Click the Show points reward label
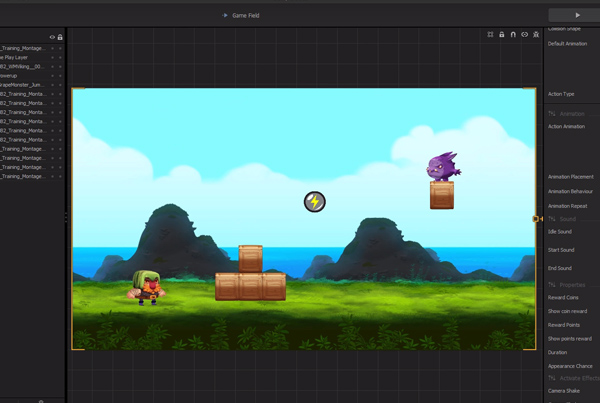The height and width of the screenshot is (403, 600). pos(570,339)
